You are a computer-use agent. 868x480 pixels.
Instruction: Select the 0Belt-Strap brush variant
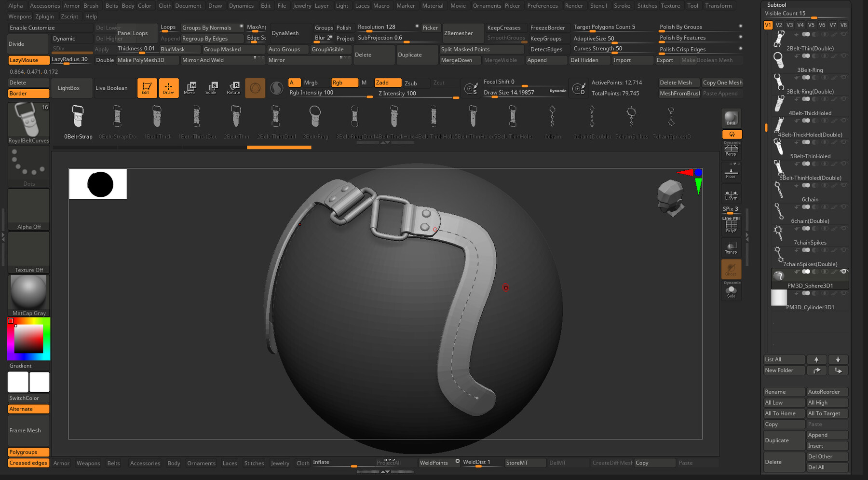pos(78,123)
